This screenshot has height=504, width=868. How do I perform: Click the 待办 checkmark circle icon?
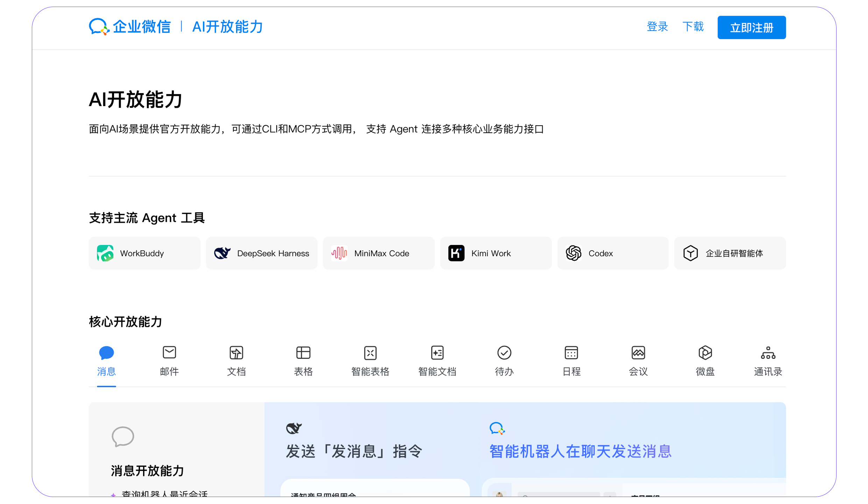point(504,353)
